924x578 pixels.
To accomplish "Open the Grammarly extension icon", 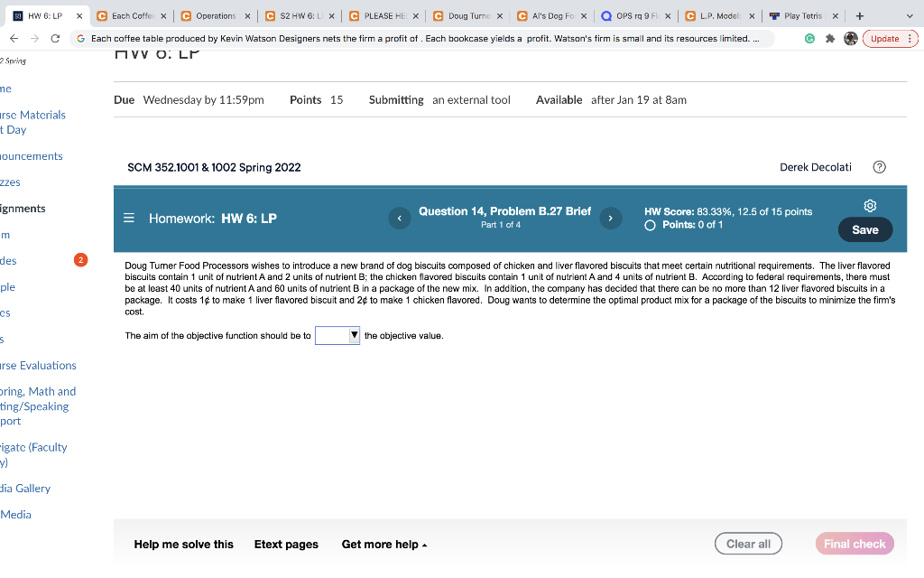I will pos(809,38).
